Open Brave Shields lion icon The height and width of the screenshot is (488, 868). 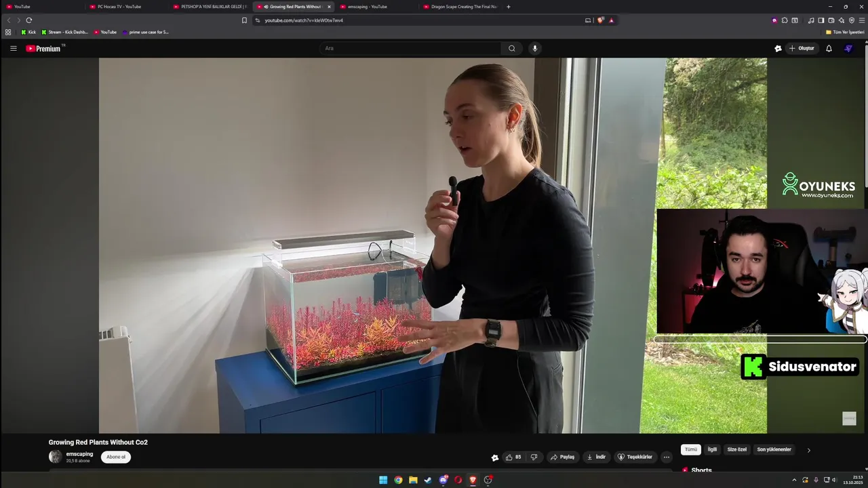click(x=600, y=20)
